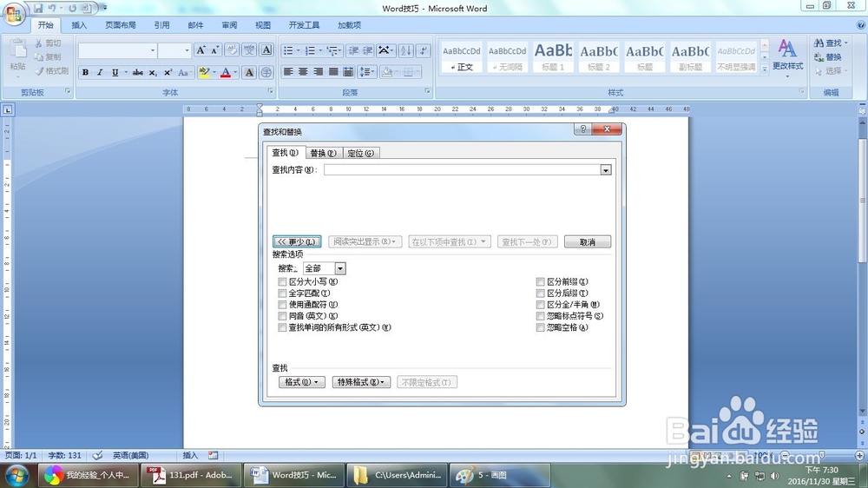
Task: Click the Undo icon in quick access toolbar
Action: [52, 9]
